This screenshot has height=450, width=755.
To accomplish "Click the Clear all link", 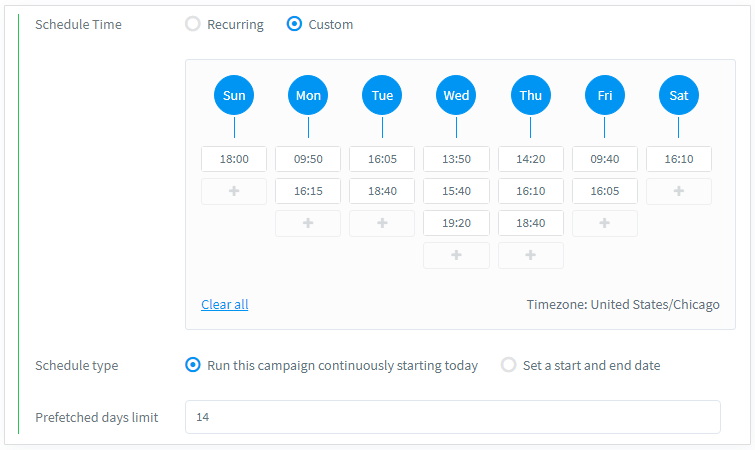I will click(224, 304).
